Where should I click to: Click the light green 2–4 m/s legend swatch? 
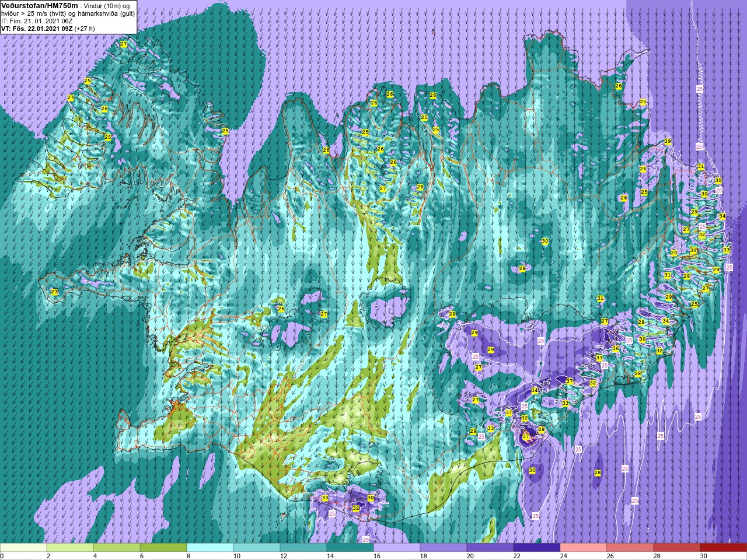tap(70, 548)
